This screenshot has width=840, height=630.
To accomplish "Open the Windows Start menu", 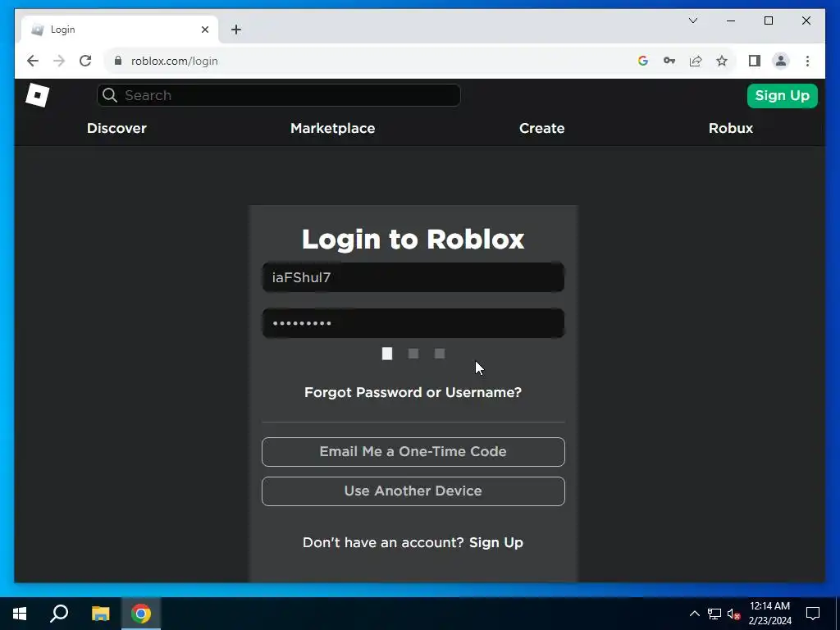I will [x=20, y=614].
